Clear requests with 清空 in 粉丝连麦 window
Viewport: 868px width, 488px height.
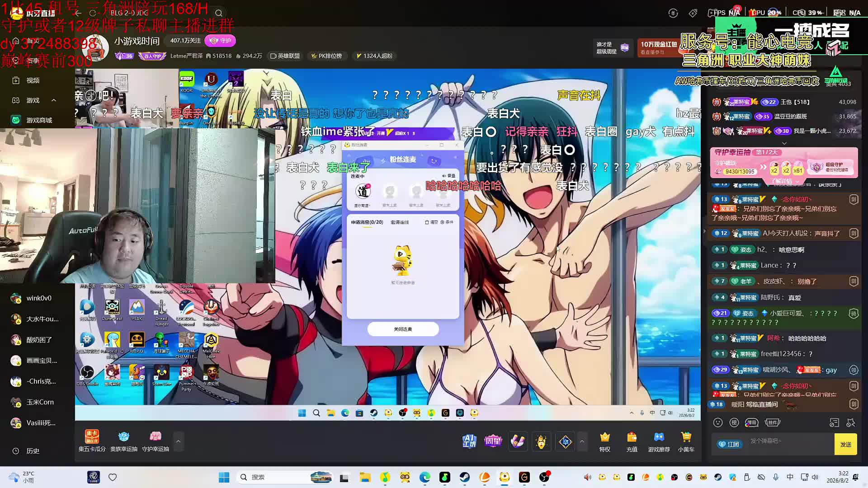click(431, 222)
